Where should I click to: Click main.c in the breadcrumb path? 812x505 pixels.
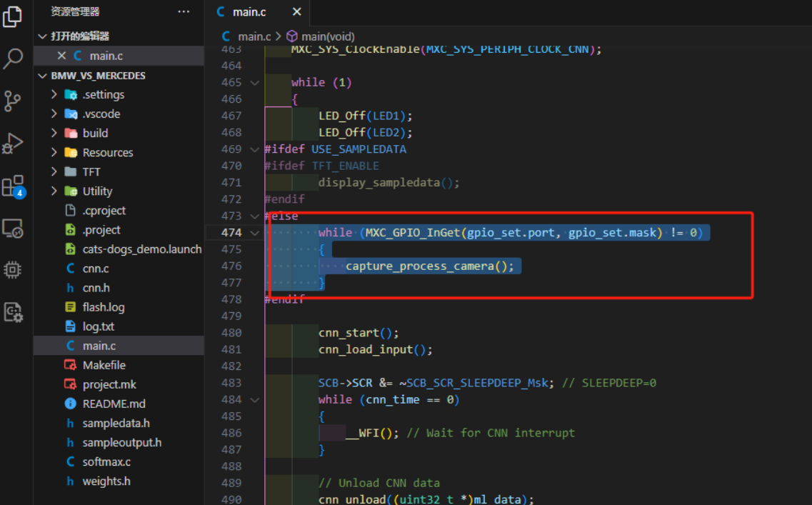point(254,36)
